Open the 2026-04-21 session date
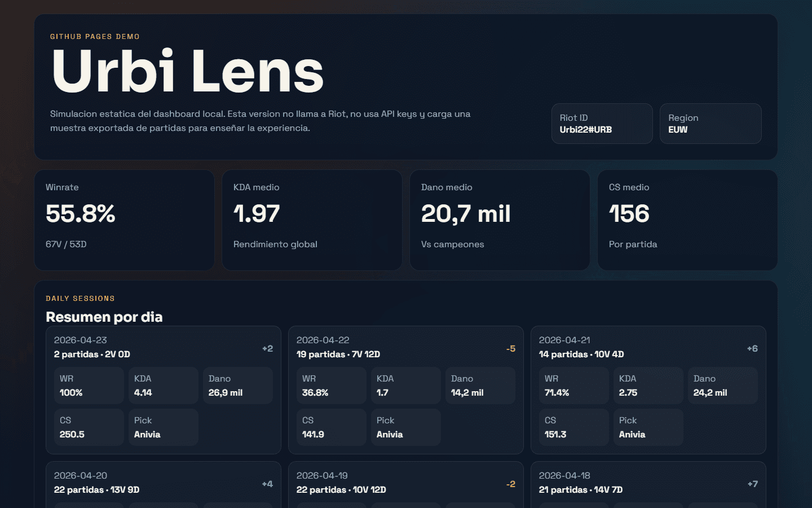The height and width of the screenshot is (508, 812). click(x=564, y=340)
